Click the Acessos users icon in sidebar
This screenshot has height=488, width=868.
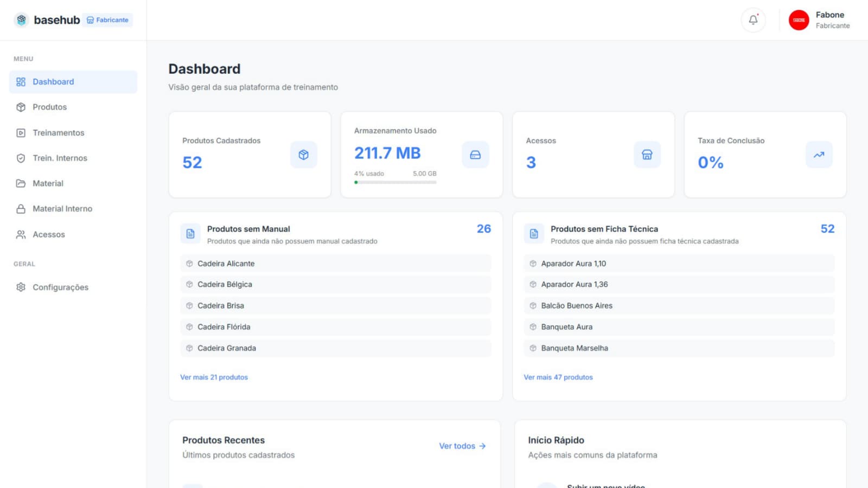[x=21, y=234]
